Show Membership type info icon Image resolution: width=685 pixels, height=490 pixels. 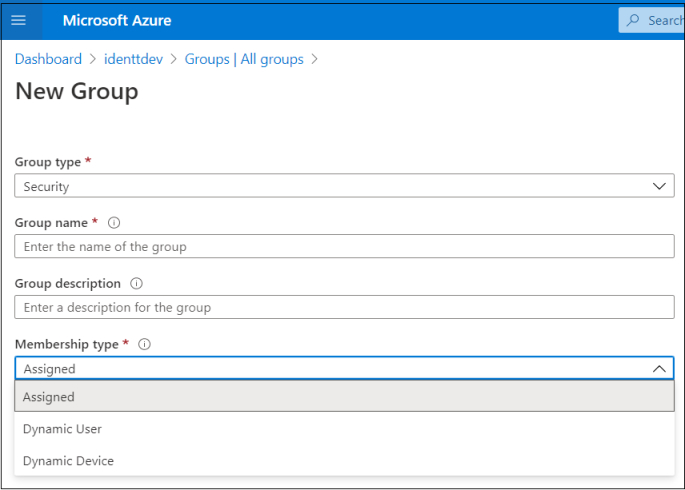[145, 344]
